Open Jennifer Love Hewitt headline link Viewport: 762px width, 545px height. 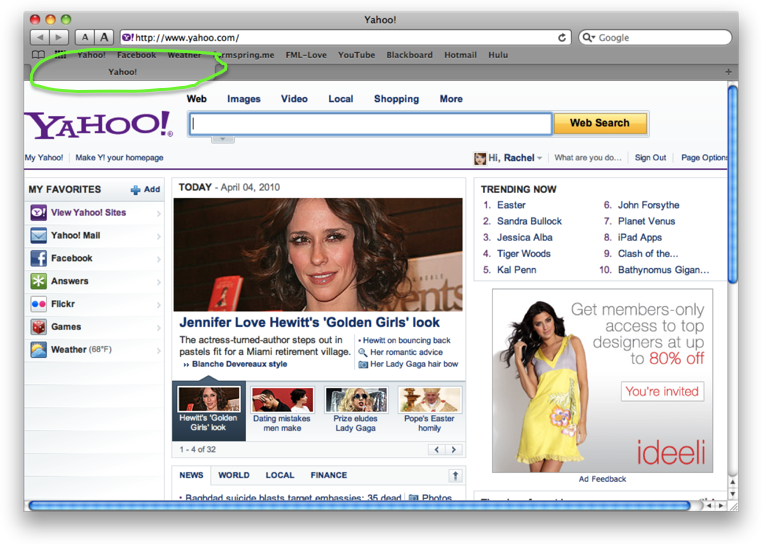click(310, 322)
